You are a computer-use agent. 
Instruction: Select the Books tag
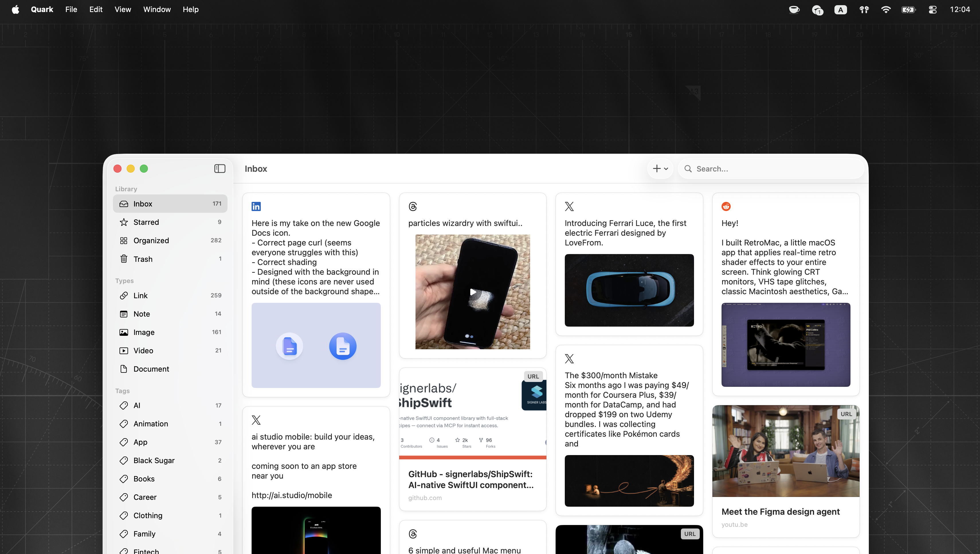tap(170, 479)
